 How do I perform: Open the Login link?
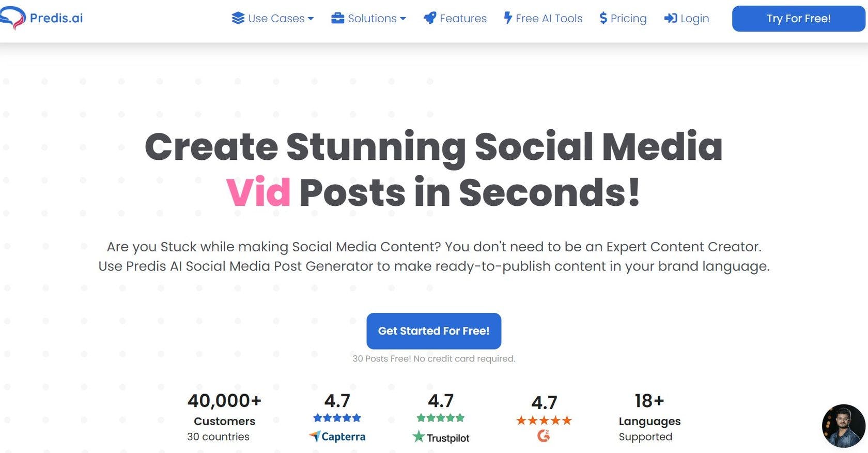click(x=694, y=19)
